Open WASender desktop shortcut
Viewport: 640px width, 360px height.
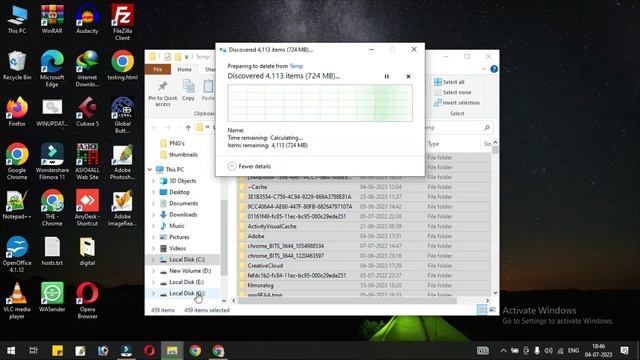point(52,298)
